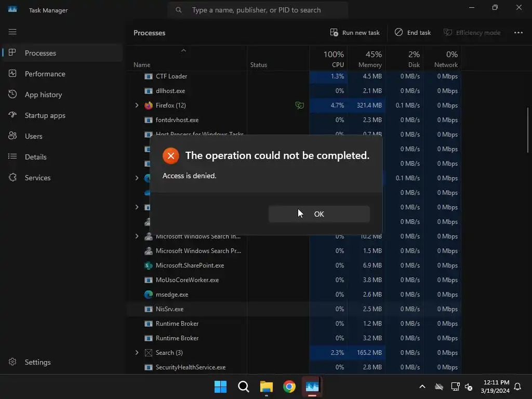532x399 pixels.
Task: Click End task button
Action: click(413, 33)
